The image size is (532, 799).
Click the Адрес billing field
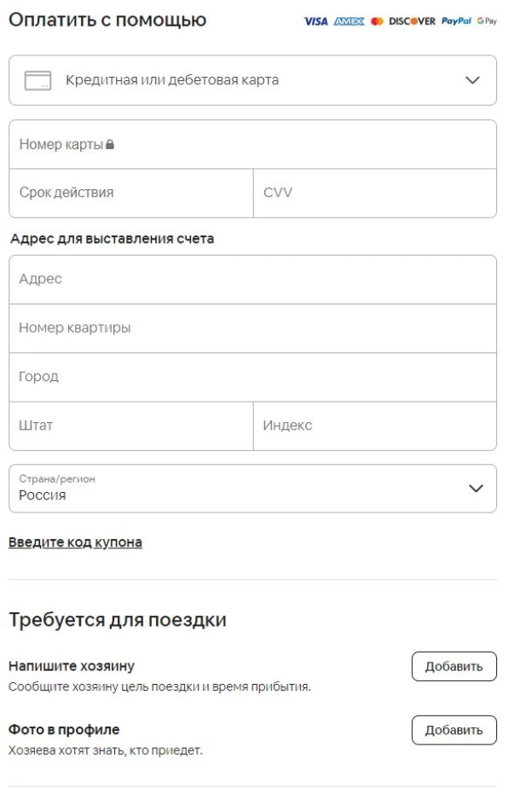252,280
